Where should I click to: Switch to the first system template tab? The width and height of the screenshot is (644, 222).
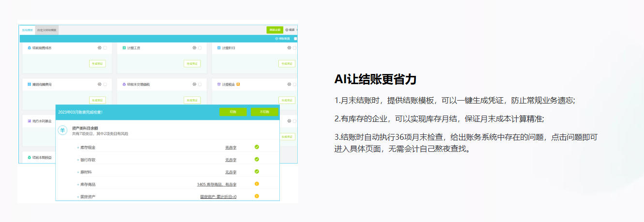(x=28, y=30)
